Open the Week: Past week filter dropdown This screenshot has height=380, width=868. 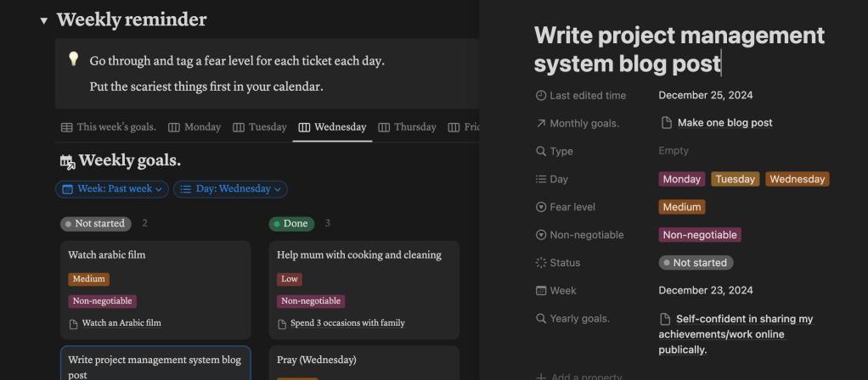point(112,189)
